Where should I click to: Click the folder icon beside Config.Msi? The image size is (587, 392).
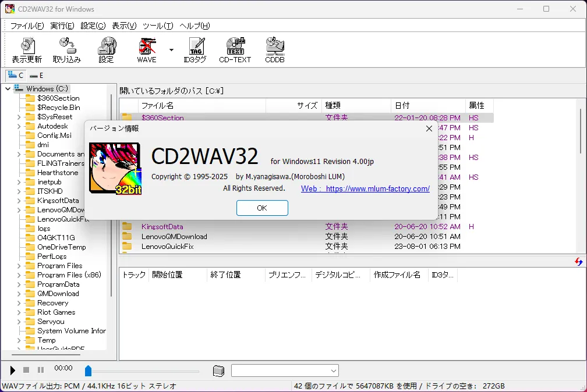click(x=30, y=136)
